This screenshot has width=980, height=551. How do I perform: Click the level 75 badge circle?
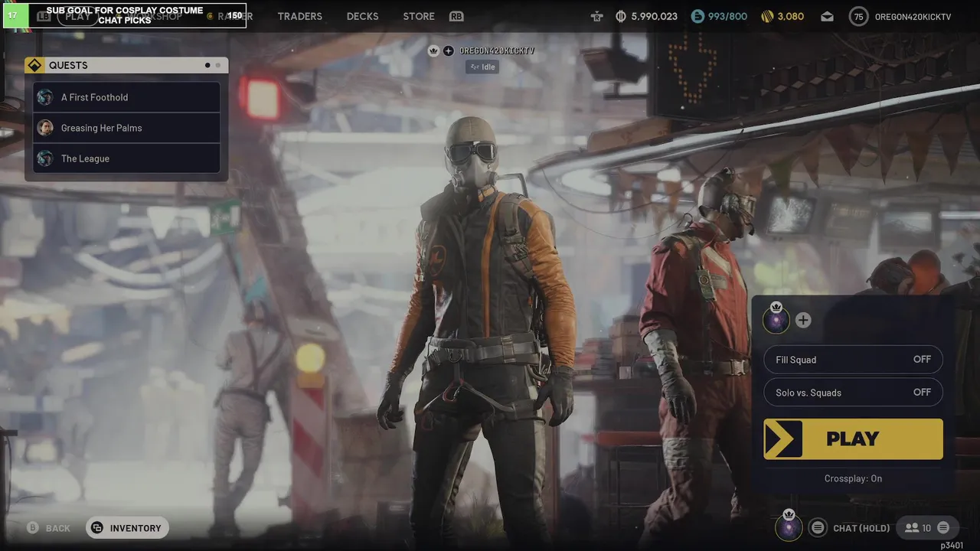[x=858, y=16]
